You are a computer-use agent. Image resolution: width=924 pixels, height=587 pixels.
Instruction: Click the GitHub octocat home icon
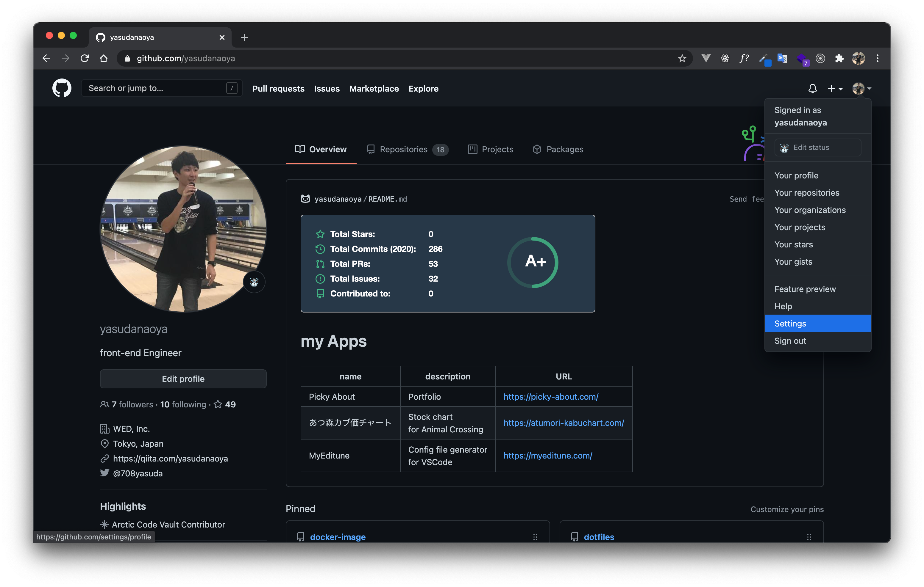(x=62, y=87)
